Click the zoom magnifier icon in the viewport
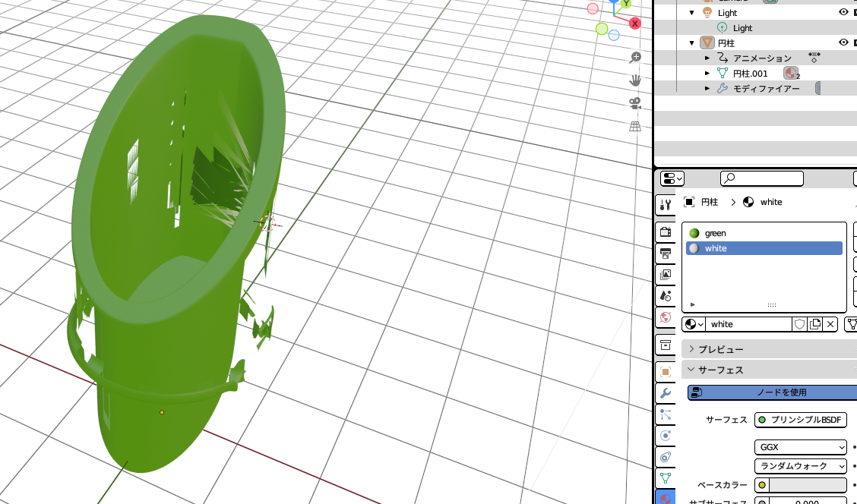The width and height of the screenshot is (857, 504). point(634,58)
